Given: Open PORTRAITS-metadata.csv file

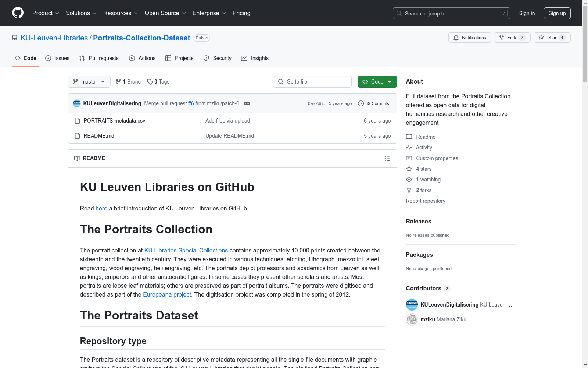Looking at the screenshot, I should (114, 121).
